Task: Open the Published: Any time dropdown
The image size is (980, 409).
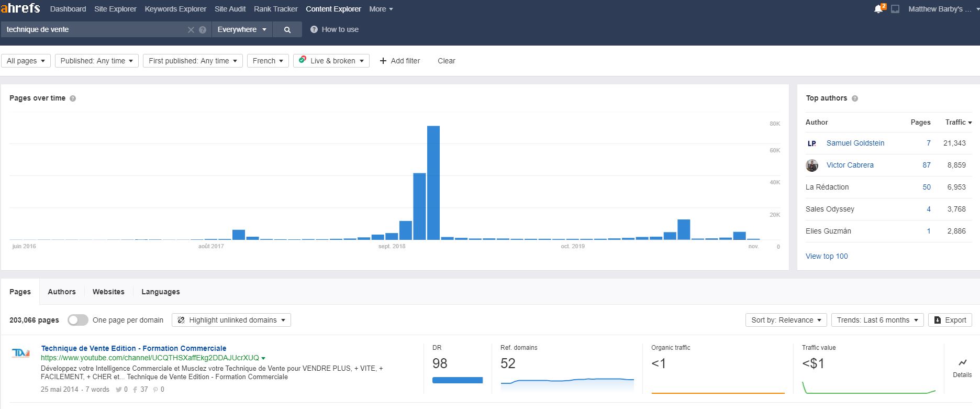Action: pos(97,61)
